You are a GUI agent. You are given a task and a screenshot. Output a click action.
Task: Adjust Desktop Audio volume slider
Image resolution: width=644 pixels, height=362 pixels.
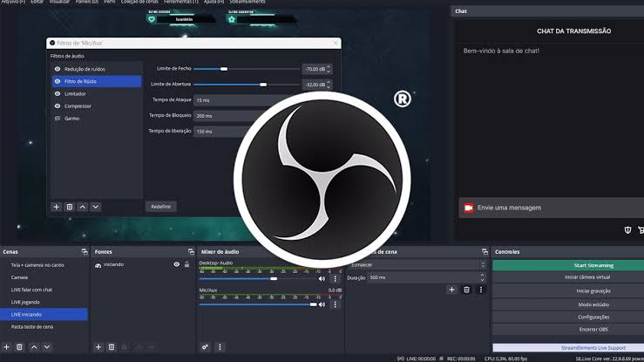click(258, 278)
